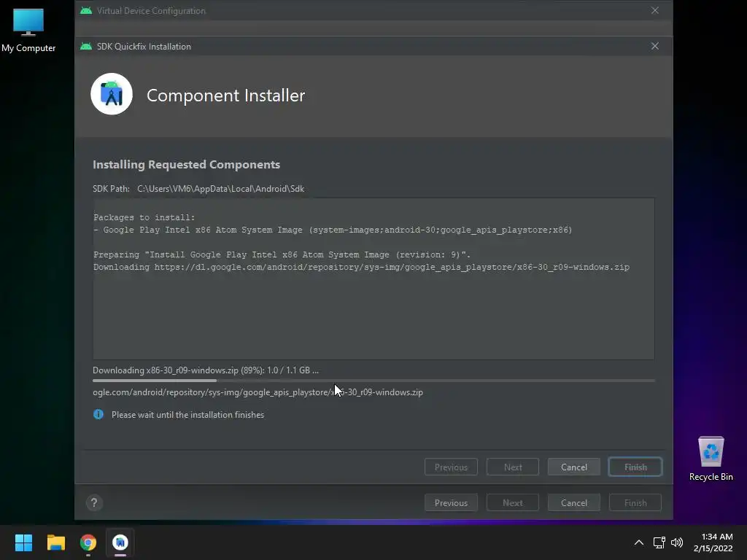Click the download progress bar
Screen dimensions: 747x560
[x=373, y=381]
